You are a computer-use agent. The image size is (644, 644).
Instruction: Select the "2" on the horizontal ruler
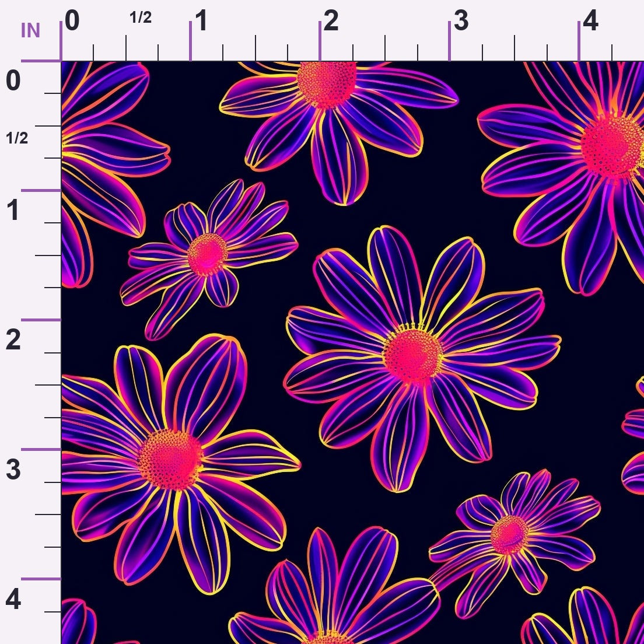pyautogui.click(x=331, y=21)
